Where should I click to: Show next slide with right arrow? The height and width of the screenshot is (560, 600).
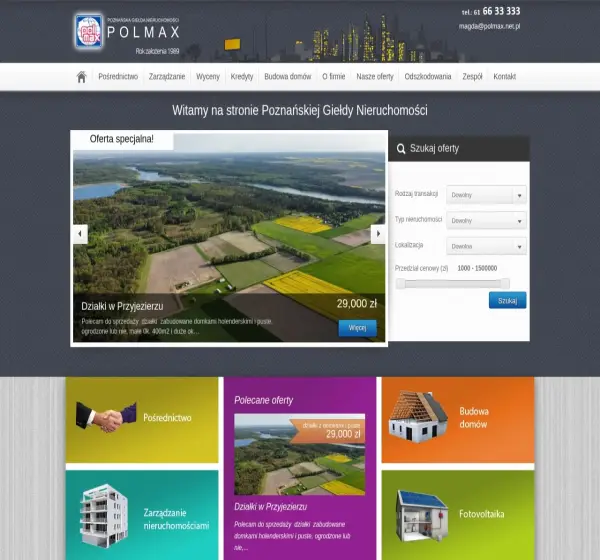point(378,233)
